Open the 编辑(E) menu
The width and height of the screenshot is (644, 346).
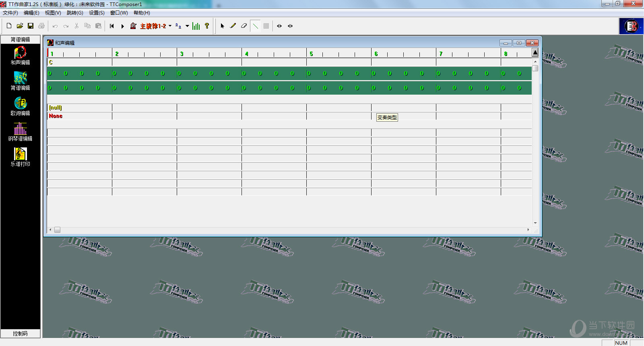(x=31, y=13)
